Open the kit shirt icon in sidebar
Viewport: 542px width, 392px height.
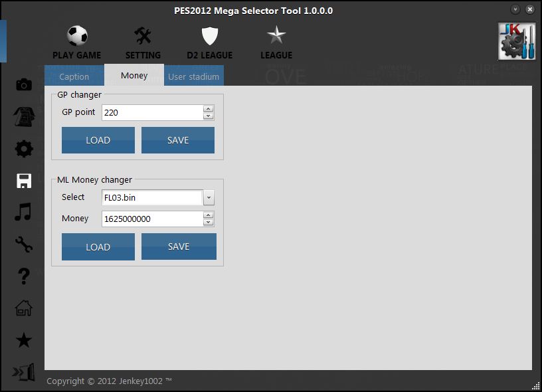coord(24,117)
